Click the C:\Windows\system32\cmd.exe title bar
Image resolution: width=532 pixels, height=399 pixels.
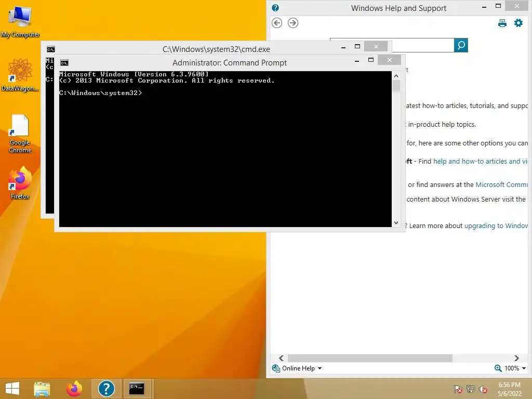(216, 49)
